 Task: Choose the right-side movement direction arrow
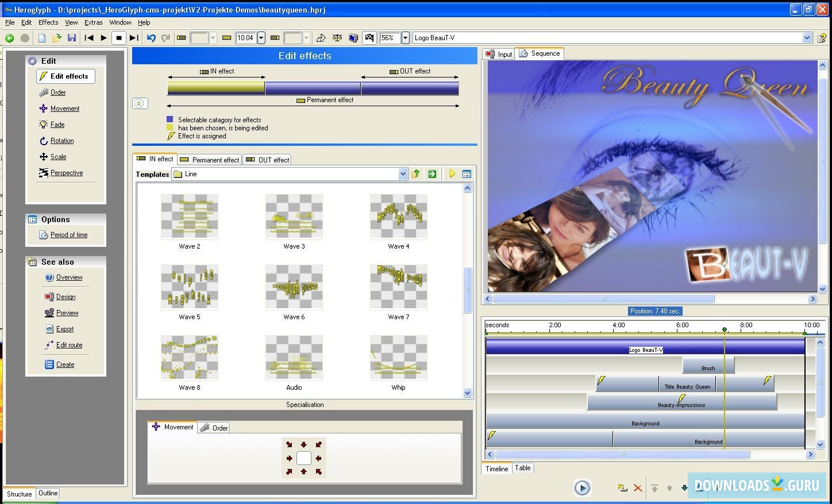tap(318, 458)
